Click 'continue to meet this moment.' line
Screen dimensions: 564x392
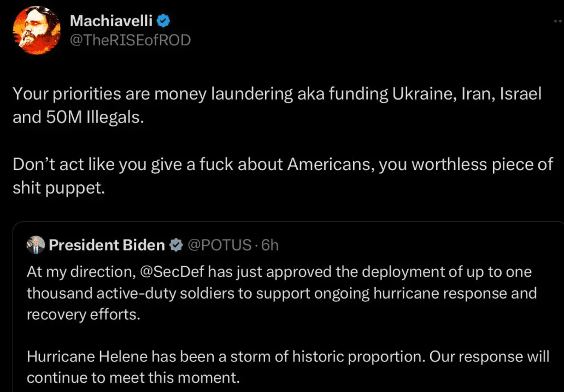coord(133,377)
